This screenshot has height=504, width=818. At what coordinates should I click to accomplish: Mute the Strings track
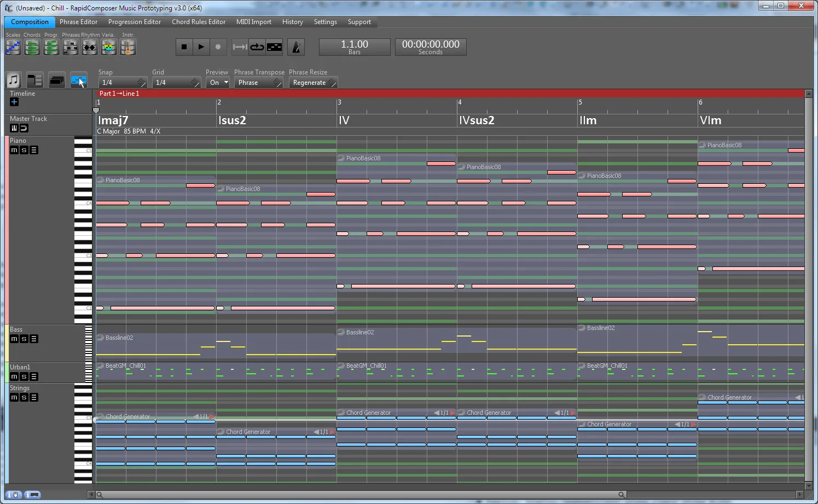click(14, 397)
